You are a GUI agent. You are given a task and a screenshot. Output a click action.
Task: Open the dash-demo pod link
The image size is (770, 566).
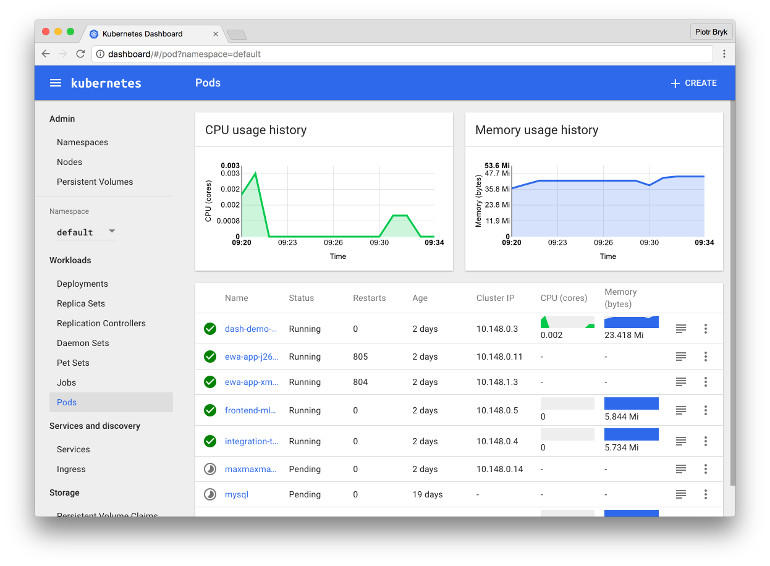click(x=250, y=328)
